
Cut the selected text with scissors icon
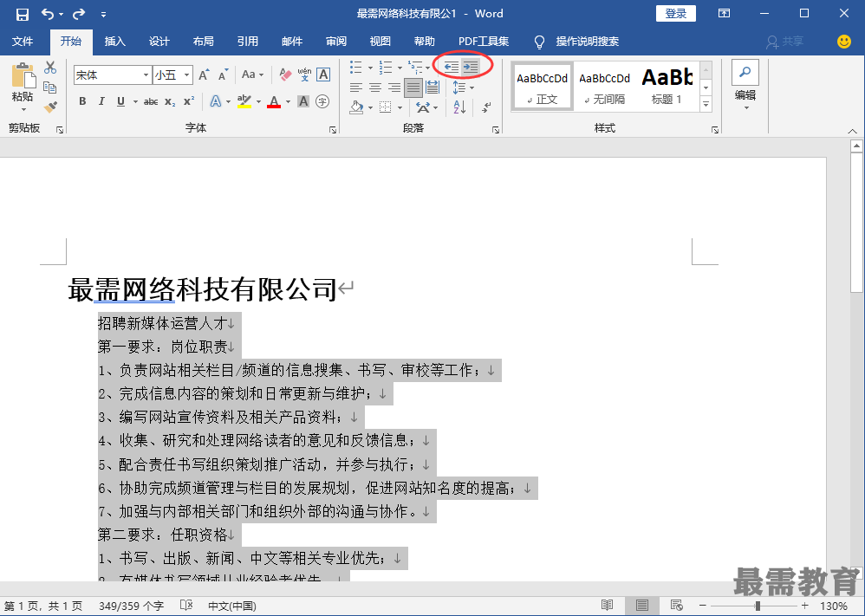click(x=50, y=68)
